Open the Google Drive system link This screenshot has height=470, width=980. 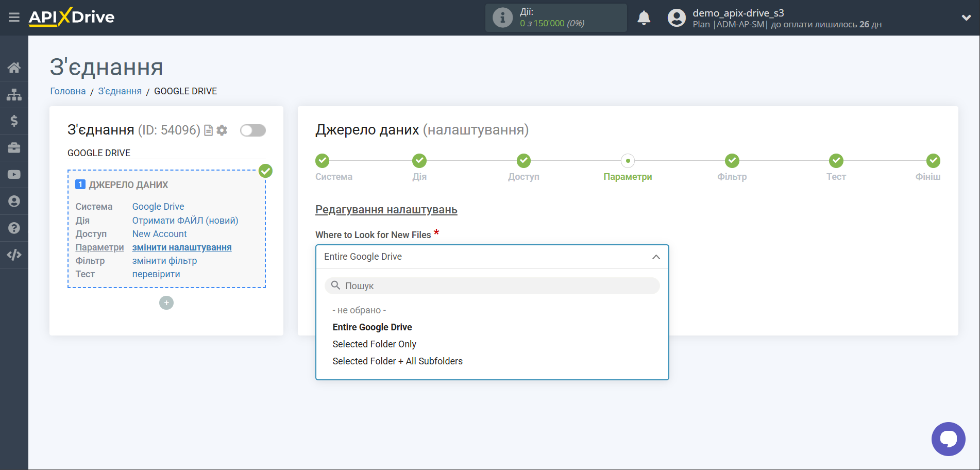[158, 207]
